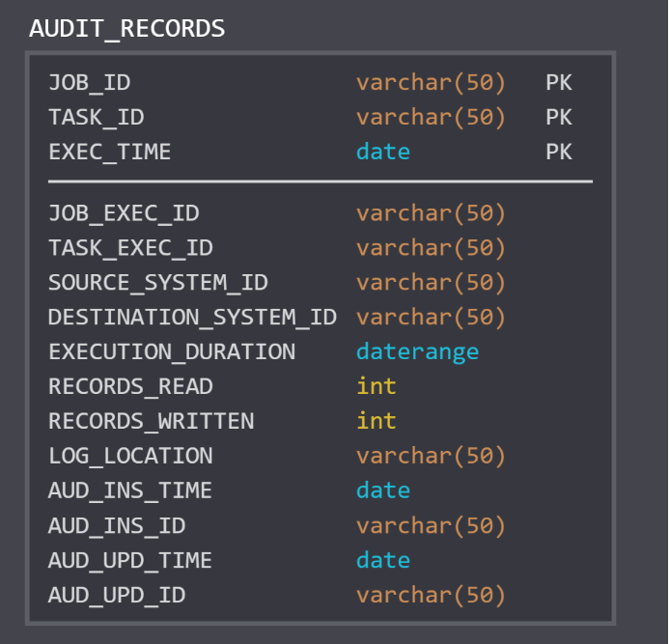The image size is (670, 644).
Task: Click the date type of EXEC_TIME
Action: (382, 153)
